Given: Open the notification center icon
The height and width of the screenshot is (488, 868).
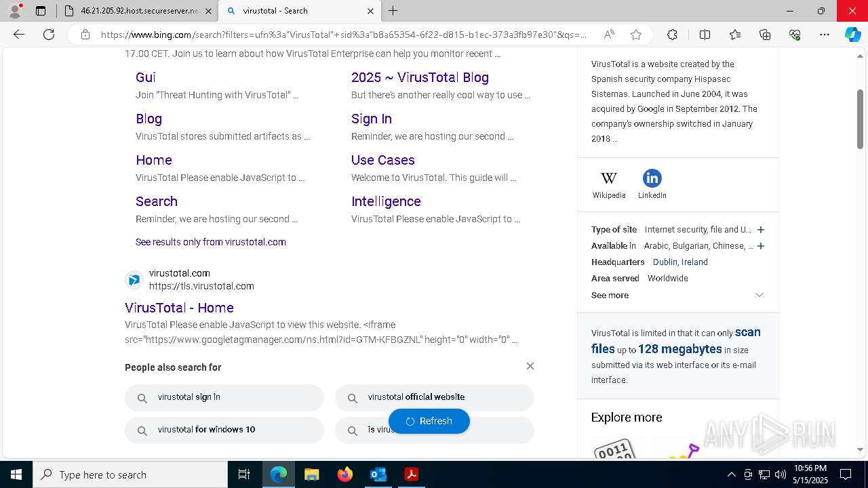Looking at the screenshot, I should click(846, 474).
